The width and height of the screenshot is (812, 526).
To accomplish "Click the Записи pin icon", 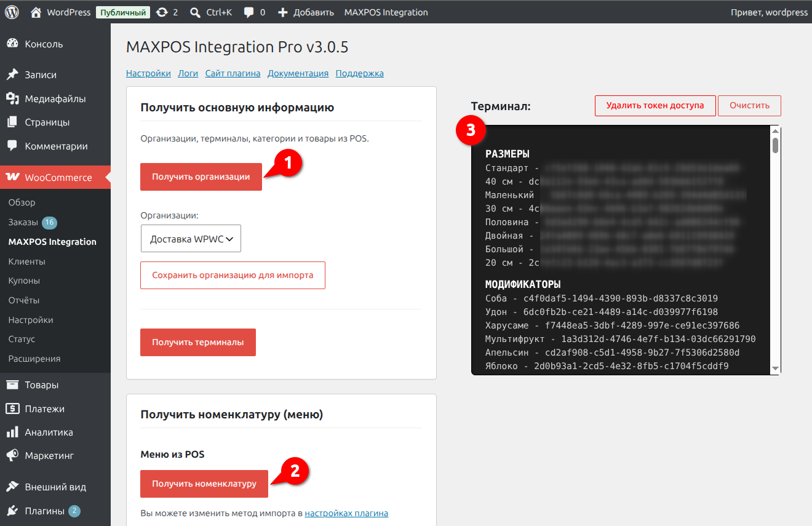I will (x=12, y=74).
